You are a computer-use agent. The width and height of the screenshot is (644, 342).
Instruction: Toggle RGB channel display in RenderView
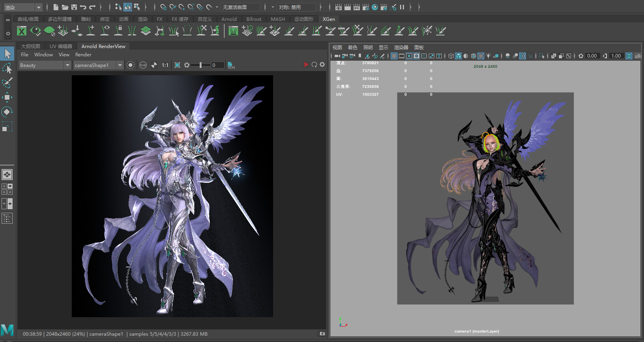(143, 65)
